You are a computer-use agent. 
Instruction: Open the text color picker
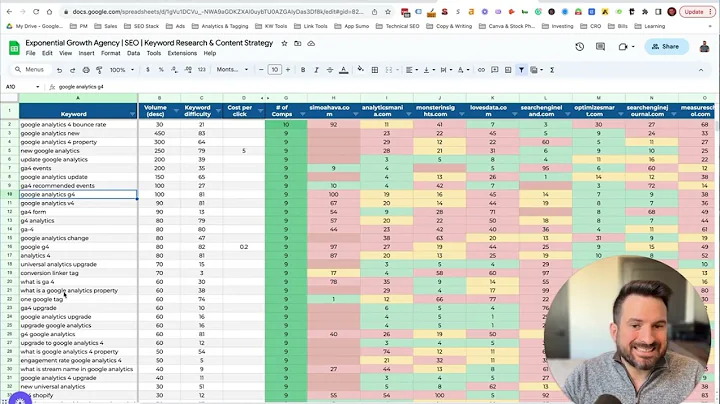(x=343, y=70)
